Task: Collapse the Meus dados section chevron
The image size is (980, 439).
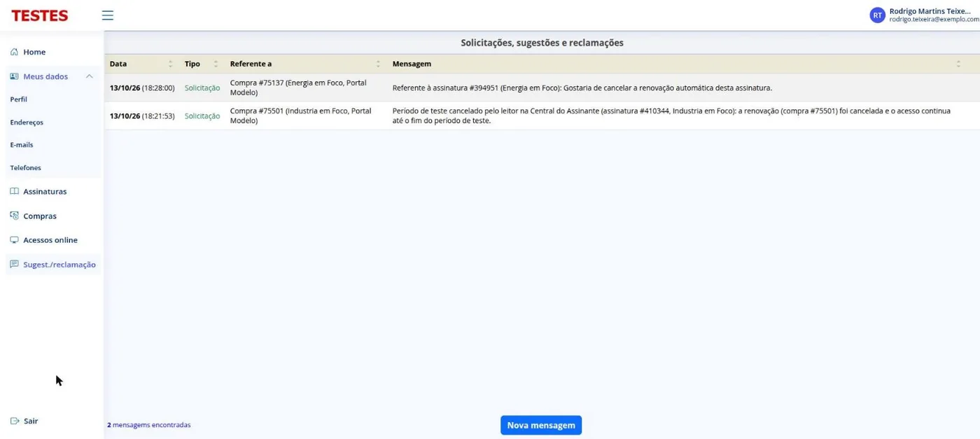Action: coord(89,76)
